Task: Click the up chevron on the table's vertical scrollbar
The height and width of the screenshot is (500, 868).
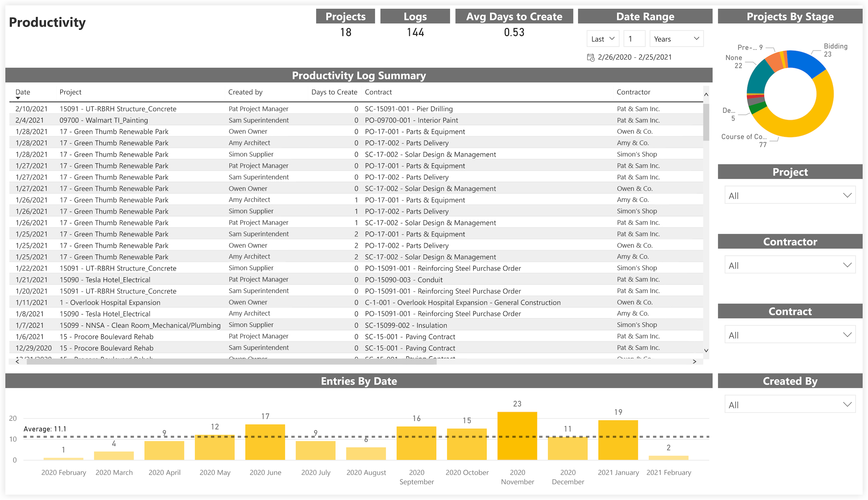Action: point(706,94)
